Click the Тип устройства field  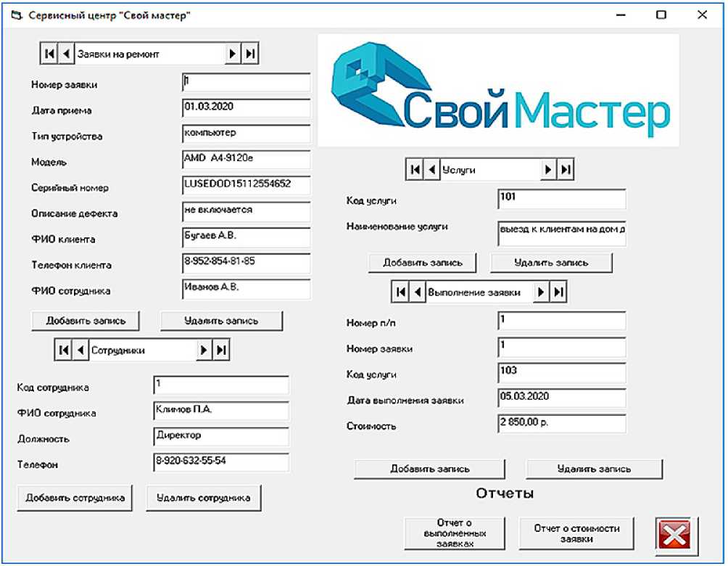click(246, 134)
